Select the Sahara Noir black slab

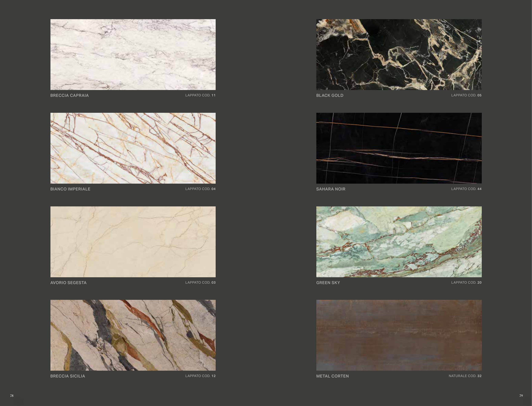click(x=399, y=148)
